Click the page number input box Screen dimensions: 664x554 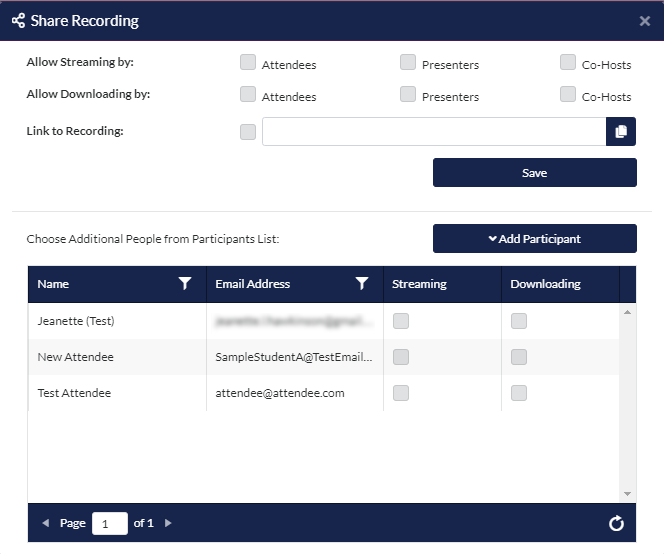pyautogui.click(x=110, y=523)
